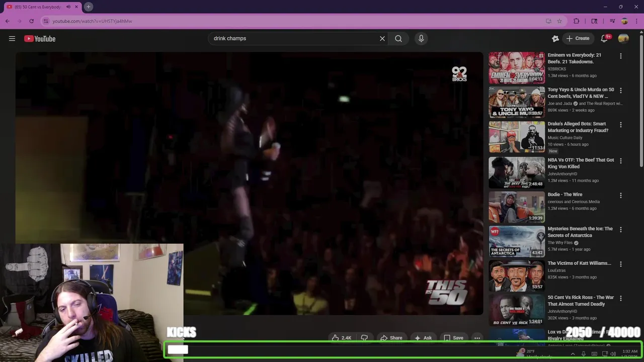Viewport: 644px width, 362px height.
Task: Run the search with the magnifier button
Action: [398, 38]
